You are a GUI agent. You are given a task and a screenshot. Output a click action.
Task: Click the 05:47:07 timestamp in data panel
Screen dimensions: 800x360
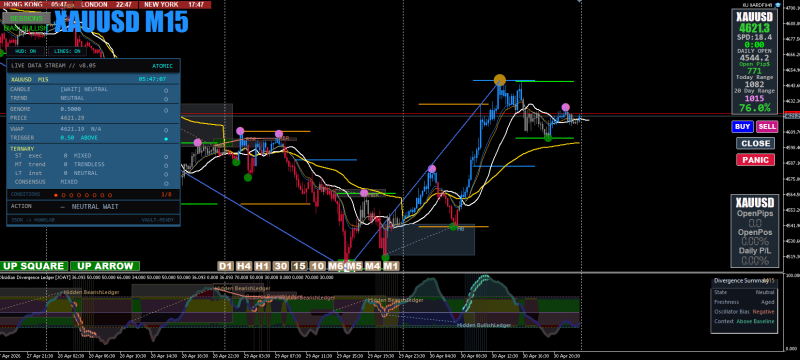coord(152,79)
